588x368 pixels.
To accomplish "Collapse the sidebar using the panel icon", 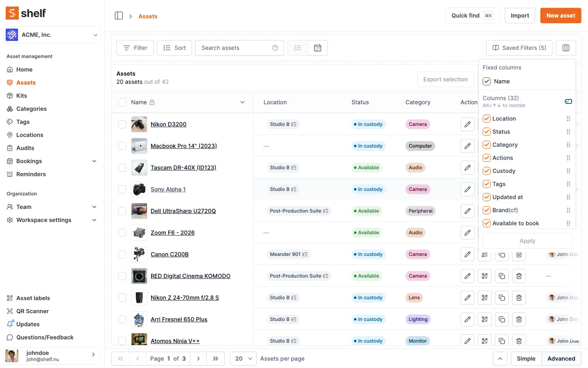I will click(x=119, y=16).
